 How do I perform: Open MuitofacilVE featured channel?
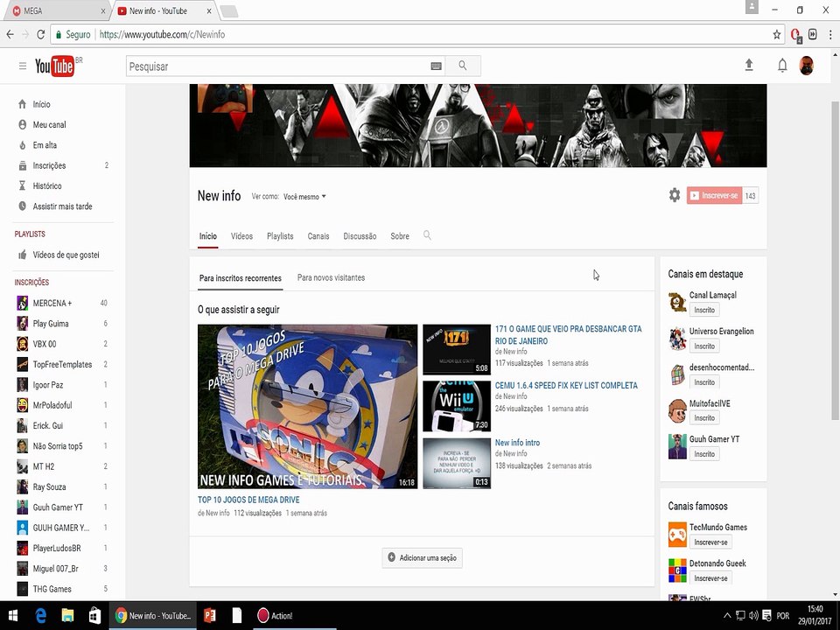coord(710,403)
